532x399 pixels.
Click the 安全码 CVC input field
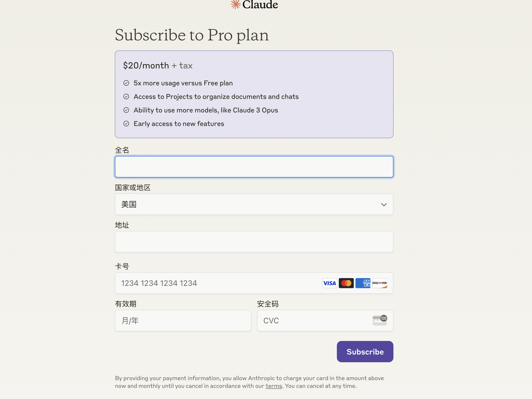click(314, 321)
